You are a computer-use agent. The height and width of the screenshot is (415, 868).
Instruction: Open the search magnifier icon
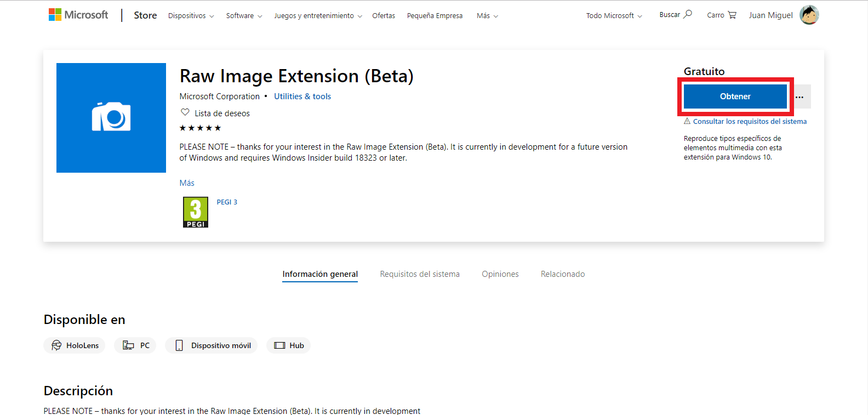(688, 14)
